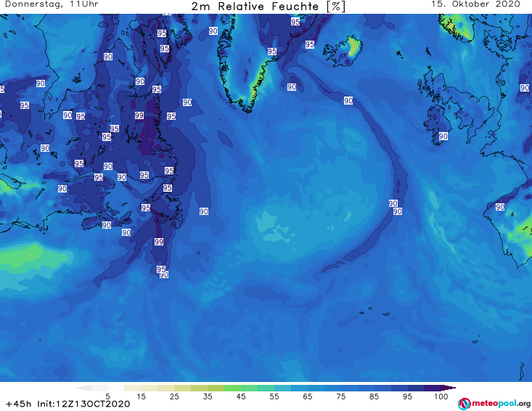Click the 95 contour label west of Iceland

pos(309,44)
